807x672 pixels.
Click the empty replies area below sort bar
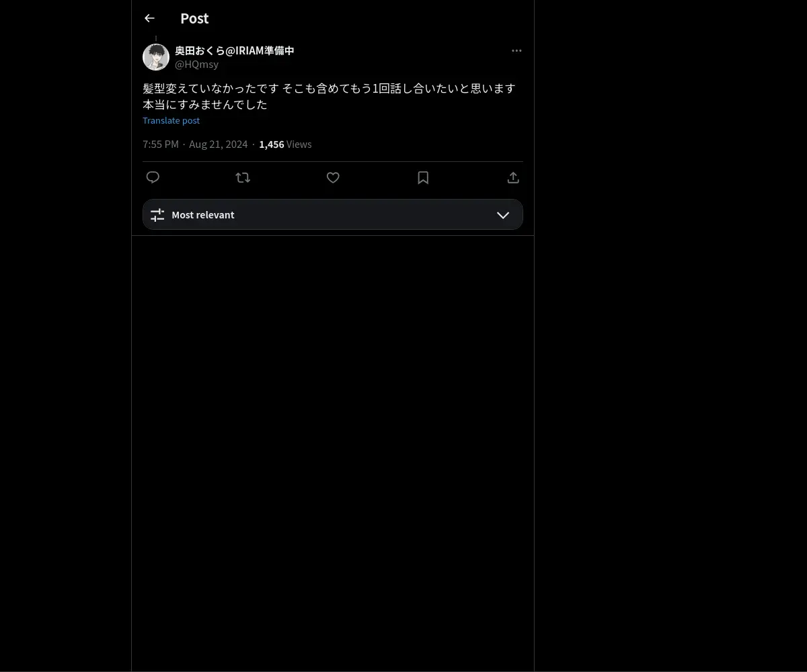[x=333, y=454]
